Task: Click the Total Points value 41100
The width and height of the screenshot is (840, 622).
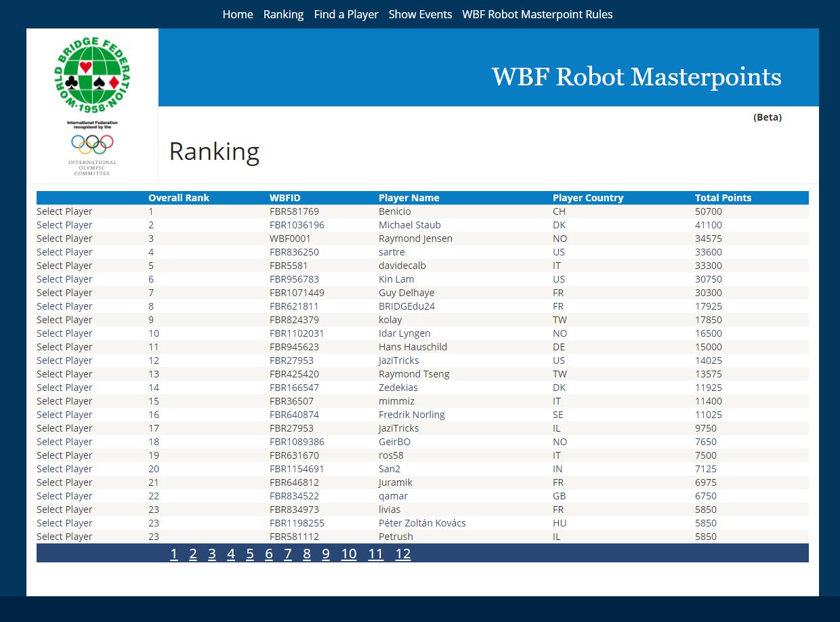Action: pyautogui.click(x=709, y=225)
